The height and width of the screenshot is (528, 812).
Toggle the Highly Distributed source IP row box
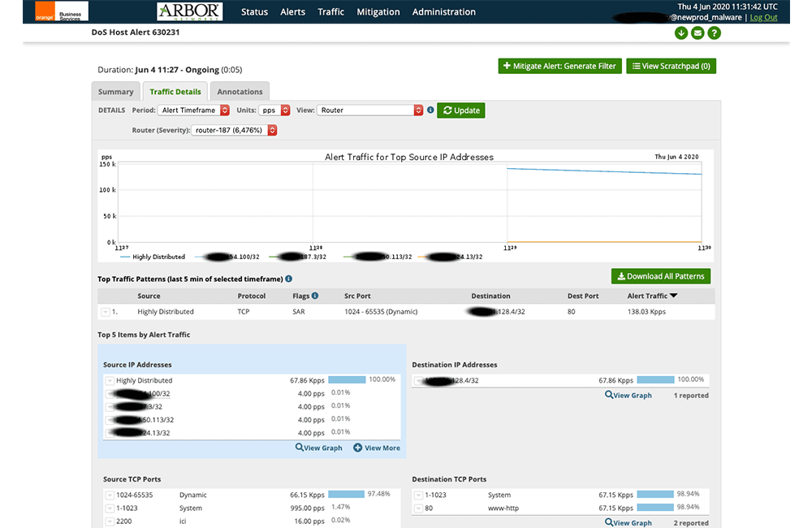pyautogui.click(x=110, y=381)
